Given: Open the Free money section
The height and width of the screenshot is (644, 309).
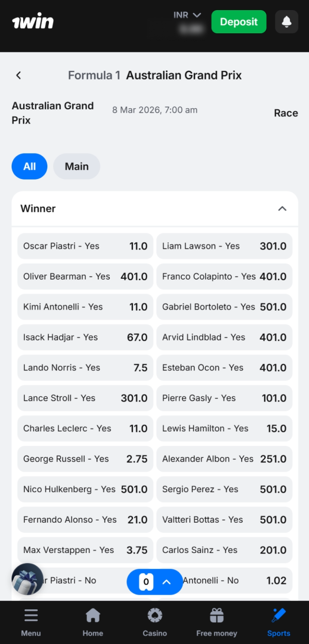Looking at the screenshot, I should [x=216, y=621].
